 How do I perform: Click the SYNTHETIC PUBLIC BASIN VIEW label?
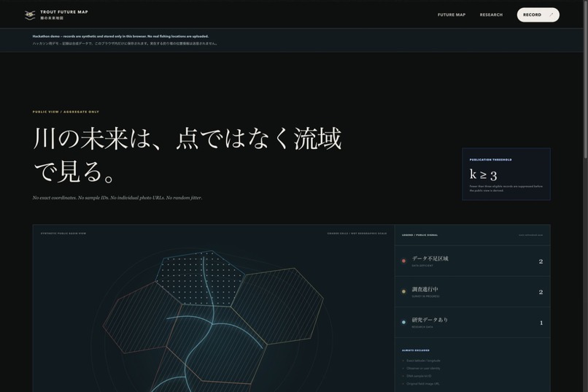pyautogui.click(x=63, y=234)
